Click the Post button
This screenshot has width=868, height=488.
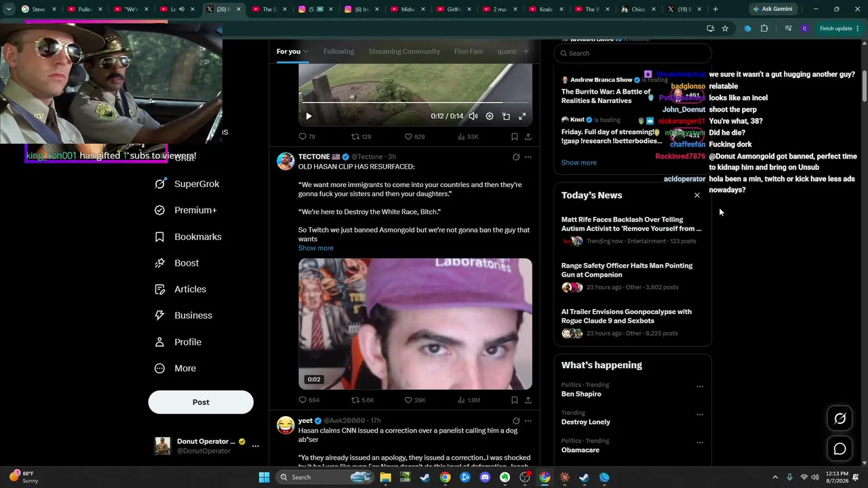click(x=201, y=402)
